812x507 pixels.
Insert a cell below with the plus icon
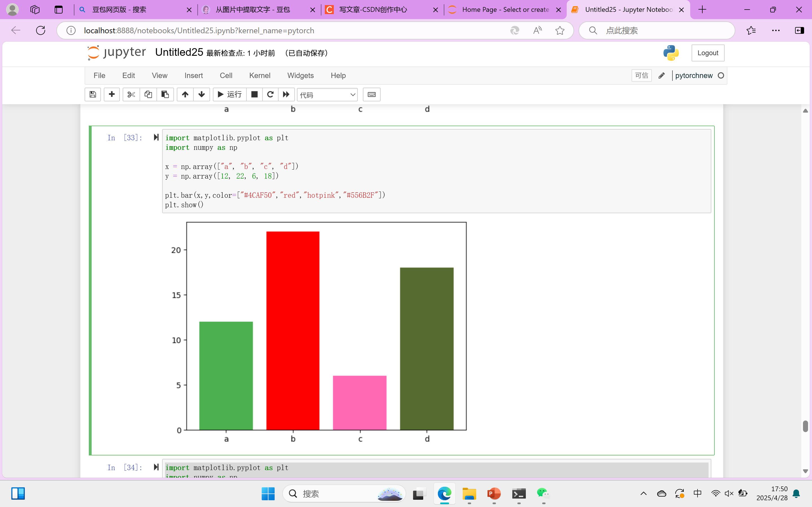(112, 95)
